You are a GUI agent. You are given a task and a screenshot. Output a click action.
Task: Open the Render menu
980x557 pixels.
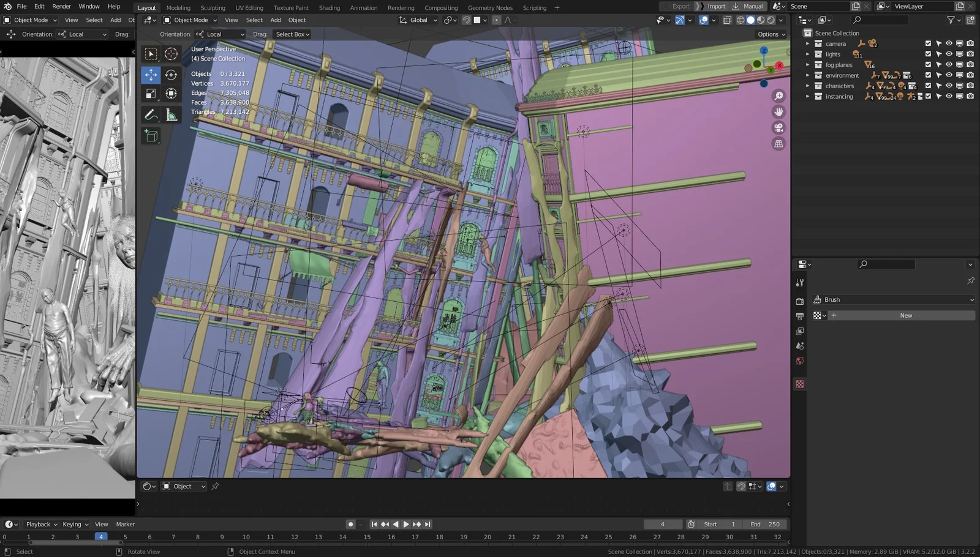click(61, 7)
